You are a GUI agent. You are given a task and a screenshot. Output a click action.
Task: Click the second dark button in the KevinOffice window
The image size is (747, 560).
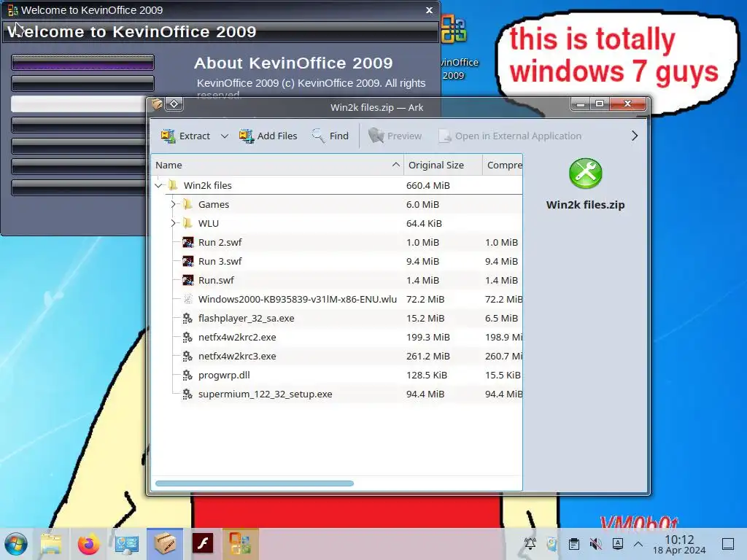point(83,83)
